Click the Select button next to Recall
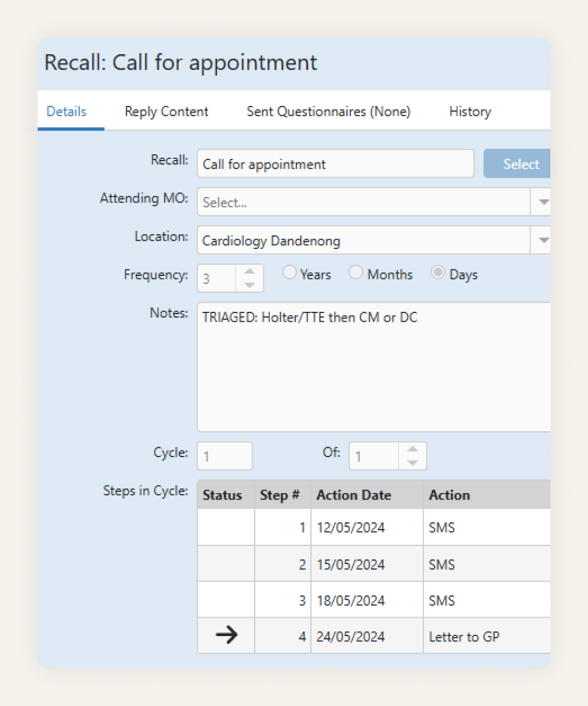The width and height of the screenshot is (588, 706). (x=517, y=164)
